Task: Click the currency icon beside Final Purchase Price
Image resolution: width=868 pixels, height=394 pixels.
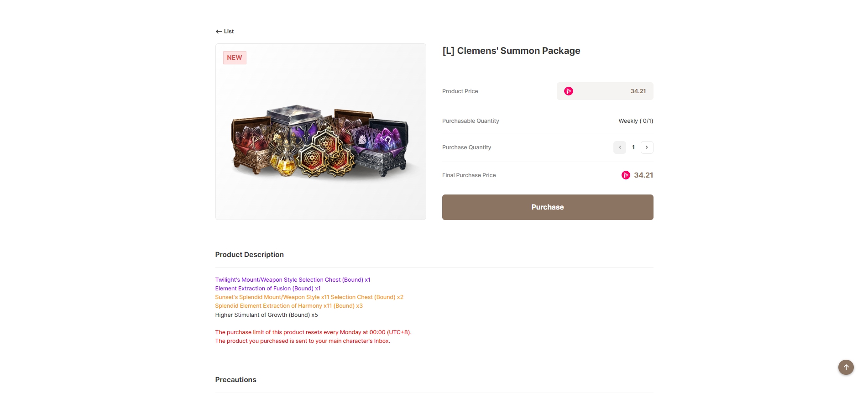Action: [626, 175]
